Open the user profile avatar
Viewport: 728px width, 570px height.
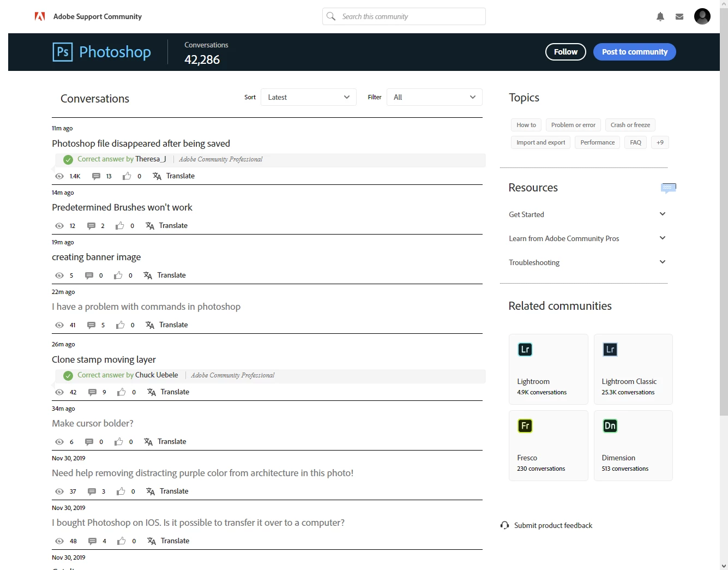[702, 16]
